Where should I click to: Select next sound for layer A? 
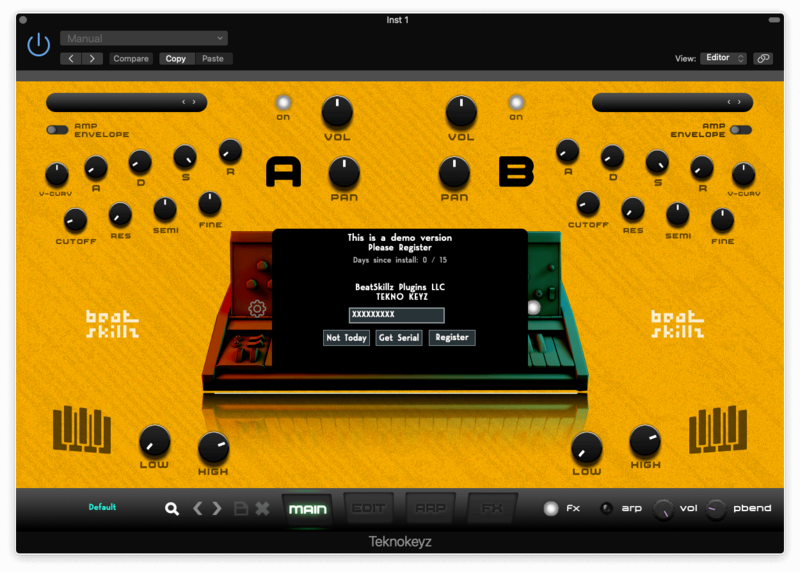(x=194, y=102)
